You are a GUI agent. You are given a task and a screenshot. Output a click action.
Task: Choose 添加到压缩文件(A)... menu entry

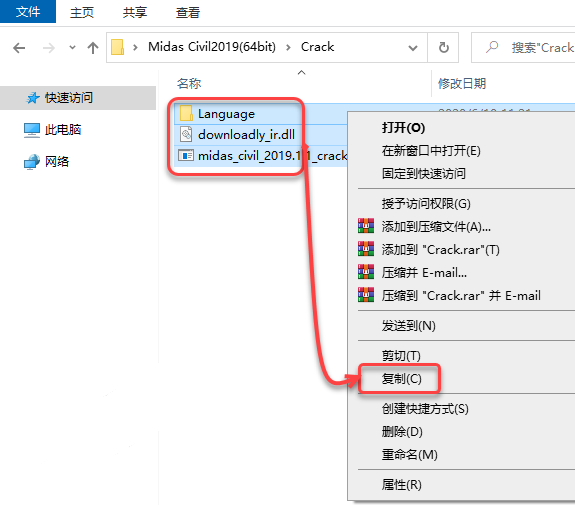[x=461, y=227]
